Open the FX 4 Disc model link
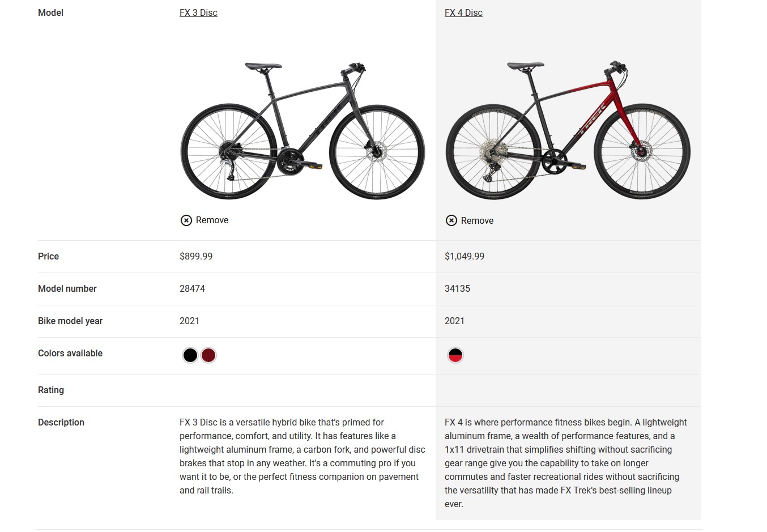The image size is (767, 532). (x=463, y=12)
